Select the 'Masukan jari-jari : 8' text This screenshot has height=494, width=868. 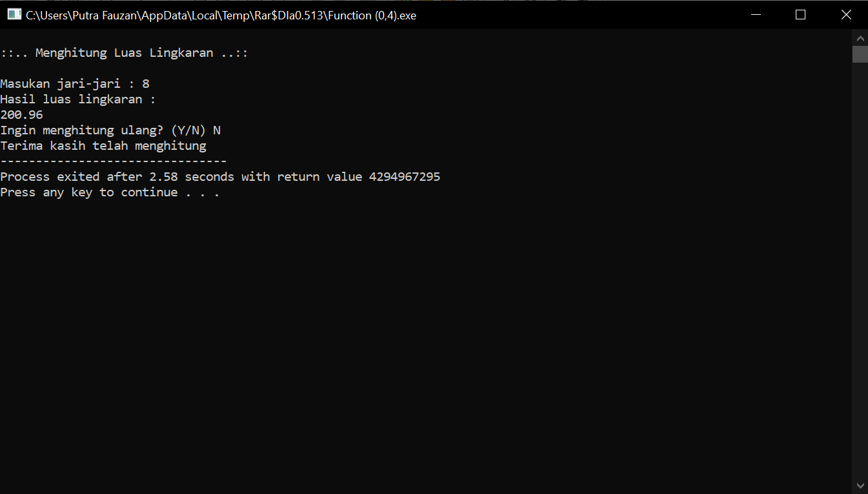74,83
